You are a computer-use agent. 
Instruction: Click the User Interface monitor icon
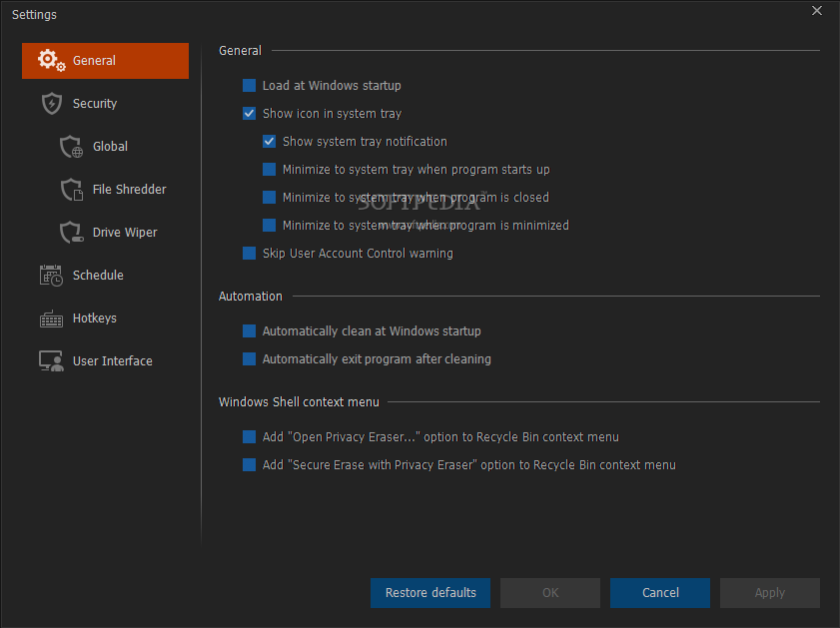click(51, 360)
